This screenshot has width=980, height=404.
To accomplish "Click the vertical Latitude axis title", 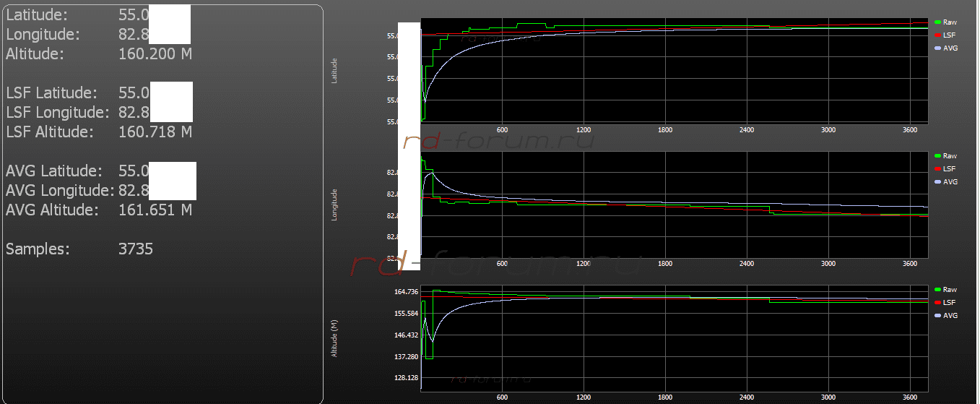I will tap(334, 71).
